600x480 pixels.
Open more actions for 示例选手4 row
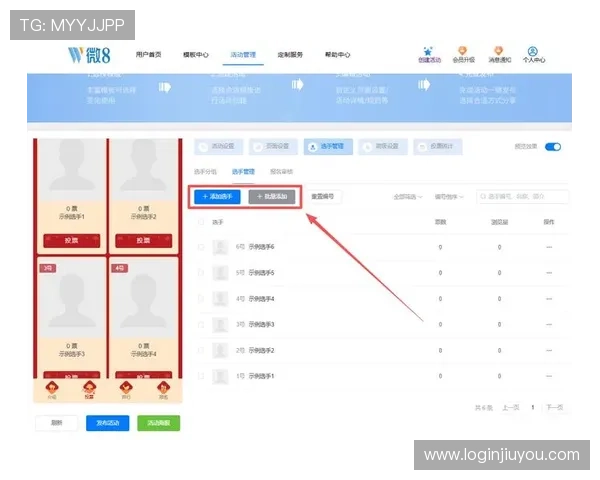tap(549, 299)
